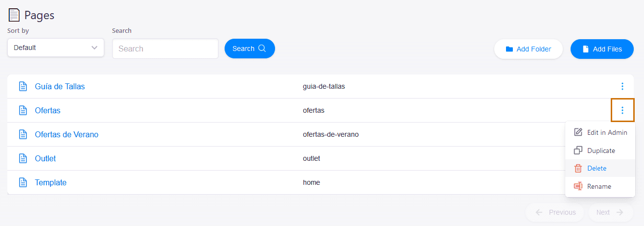Open three-dot menu for Guía de Tallas

click(x=622, y=86)
